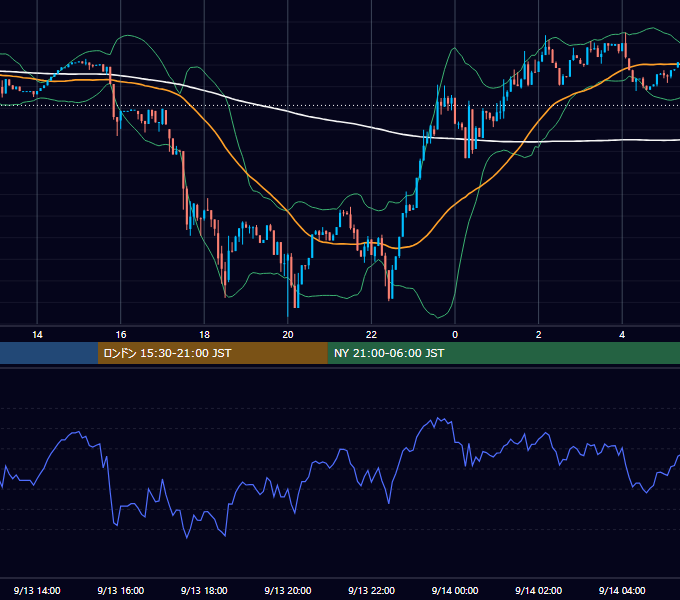Select the 4 hour label on price chart
Screen dimensions: 680x600
click(x=622, y=335)
